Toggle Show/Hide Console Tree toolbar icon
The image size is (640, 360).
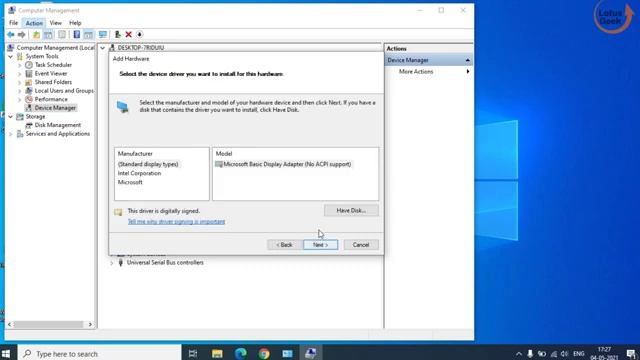click(48, 35)
